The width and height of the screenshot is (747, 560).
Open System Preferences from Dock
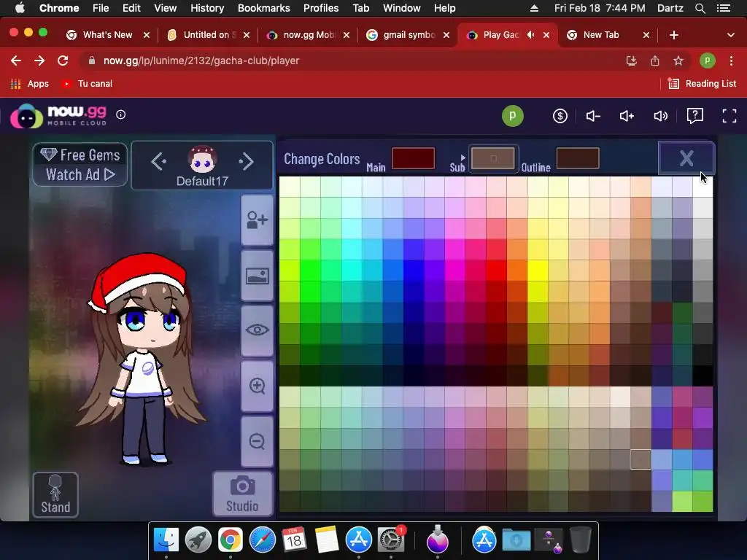391,540
